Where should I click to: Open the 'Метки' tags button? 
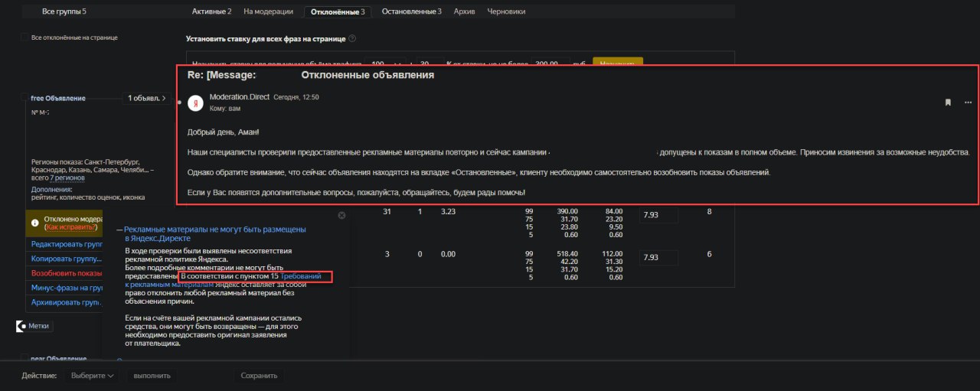click(34, 326)
